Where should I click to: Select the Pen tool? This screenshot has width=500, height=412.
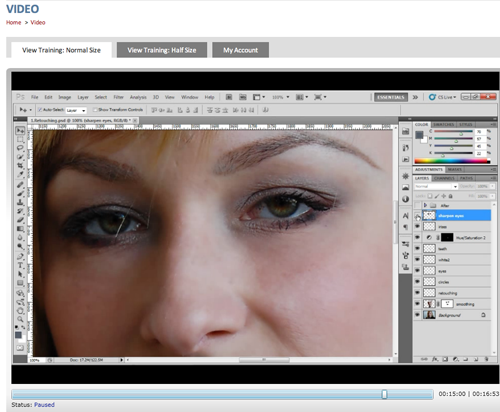(x=20, y=257)
